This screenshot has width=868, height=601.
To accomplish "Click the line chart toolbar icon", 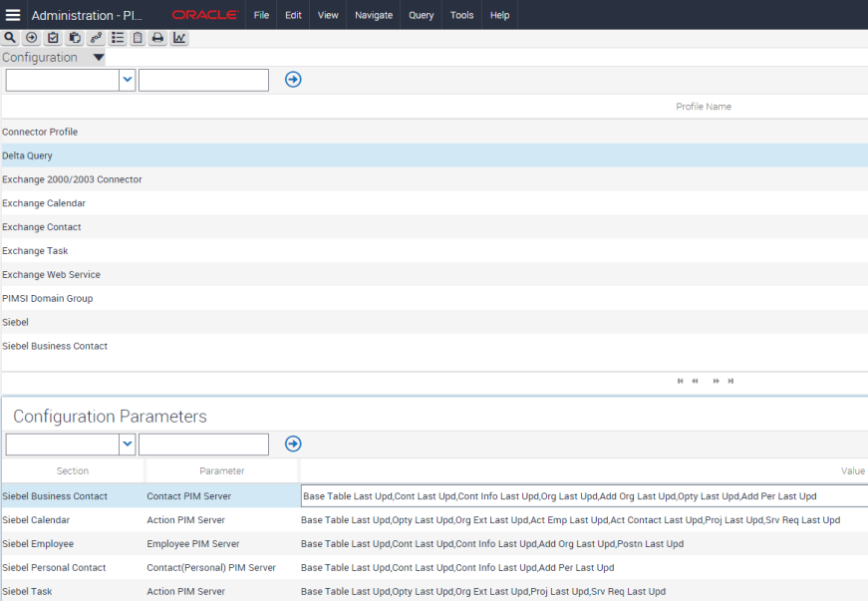I will (x=179, y=38).
